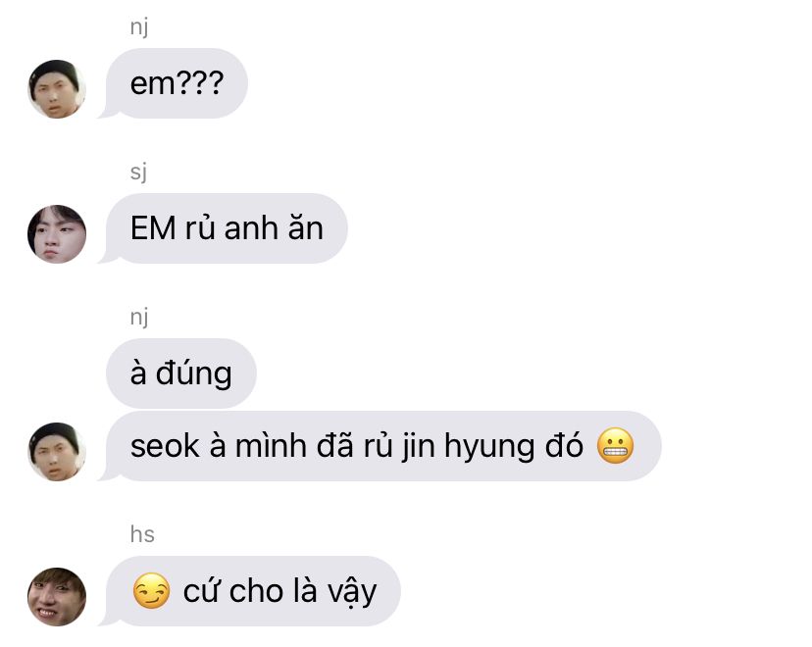Click the sender name 'nj' above 'em???'
Viewport: 812px width, 647px height.
pos(139,26)
